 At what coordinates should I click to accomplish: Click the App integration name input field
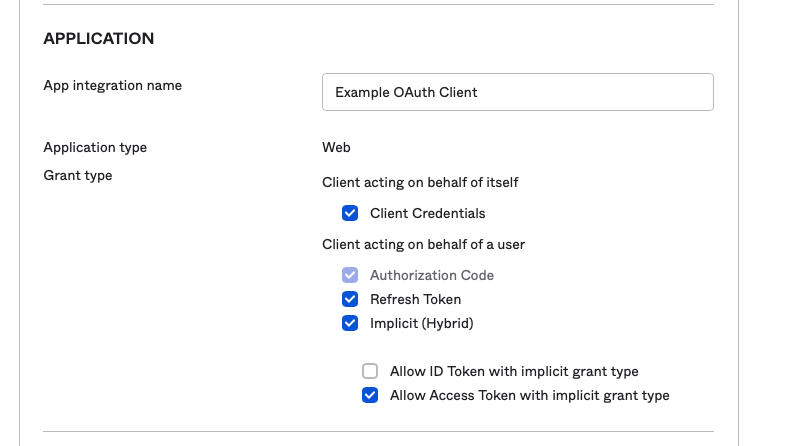point(518,92)
